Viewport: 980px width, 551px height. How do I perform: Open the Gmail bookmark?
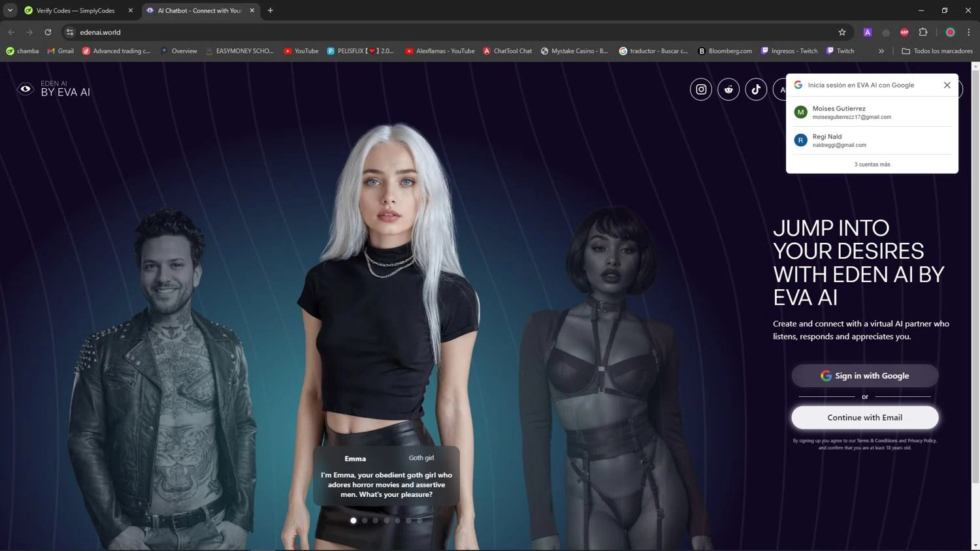click(61, 51)
